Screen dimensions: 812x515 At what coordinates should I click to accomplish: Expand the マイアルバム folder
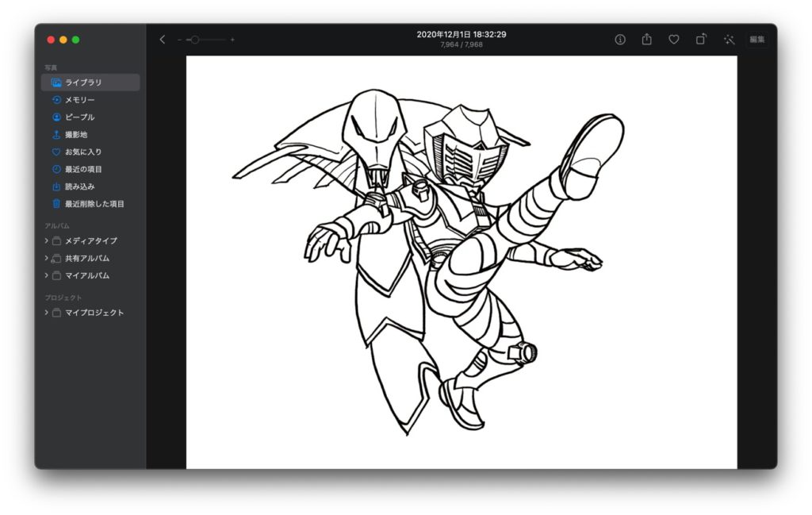46,275
